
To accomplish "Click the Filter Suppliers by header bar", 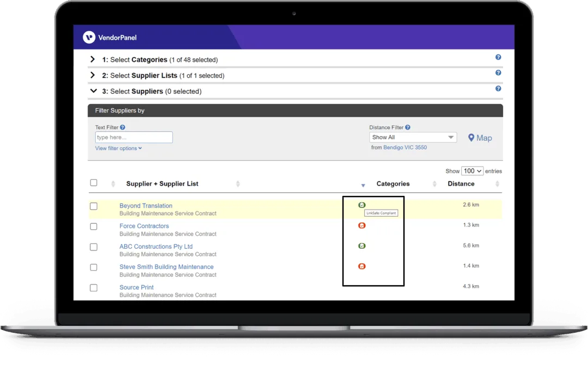I will (295, 111).
